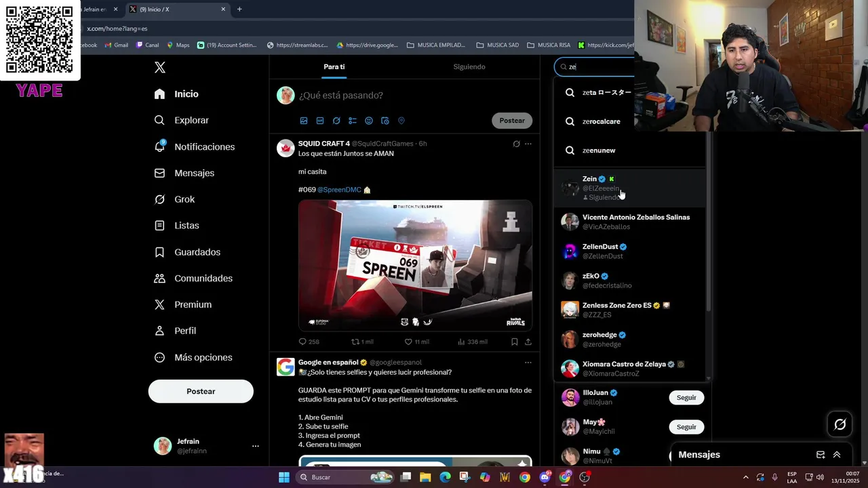Follow IlloJuan with Seguir button
Screen dimensions: 868x488
tap(686, 398)
